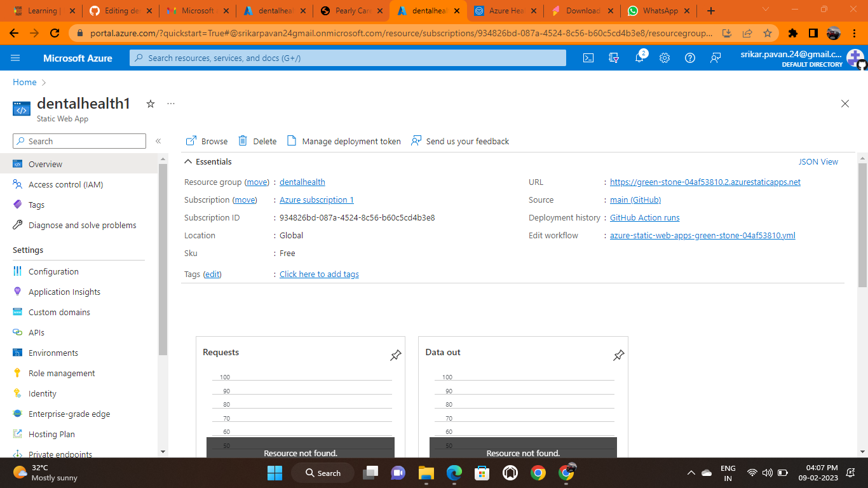Image resolution: width=868 pixels, height=488 pixels.
Task: Focus the sidebar Search field
Action: coord(79,141)
